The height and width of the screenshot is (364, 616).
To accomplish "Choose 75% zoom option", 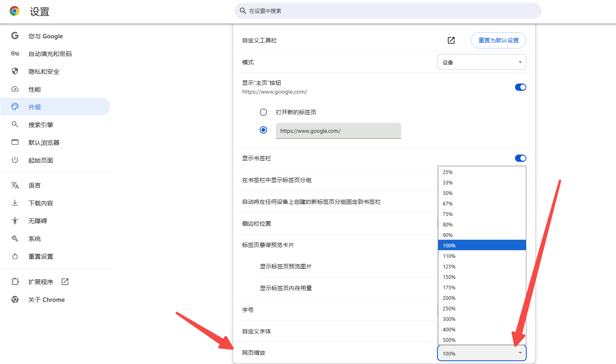I will [482, 214].
